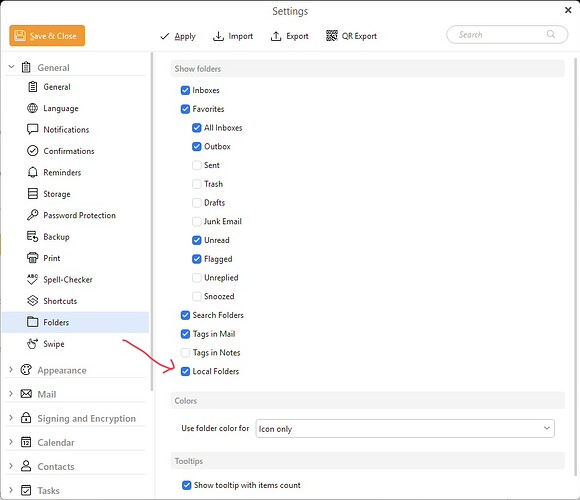Uncheck the Local Folders checkbox
This screenshot has width=580, height=500.
click(185, 371)
